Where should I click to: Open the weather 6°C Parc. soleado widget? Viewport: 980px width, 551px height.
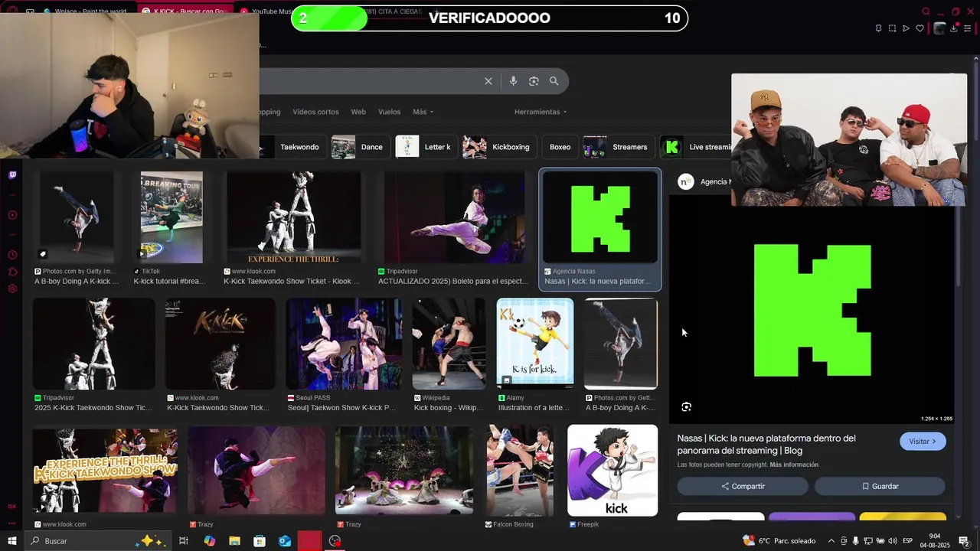[x=779, y=541]
